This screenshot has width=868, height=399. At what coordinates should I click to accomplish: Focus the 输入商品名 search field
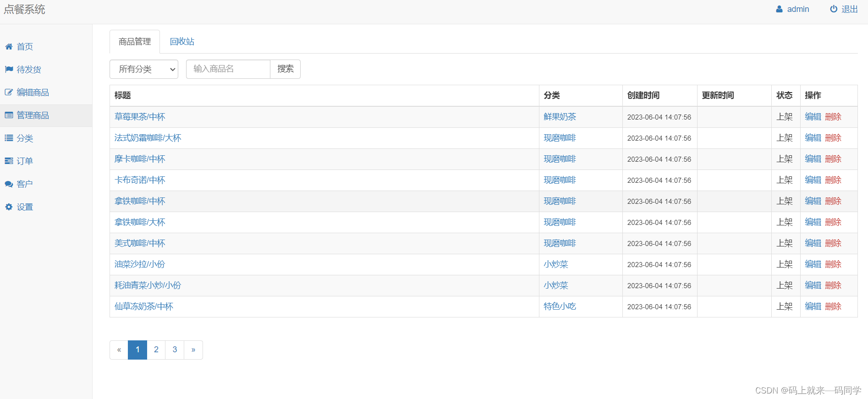point(228,69)
